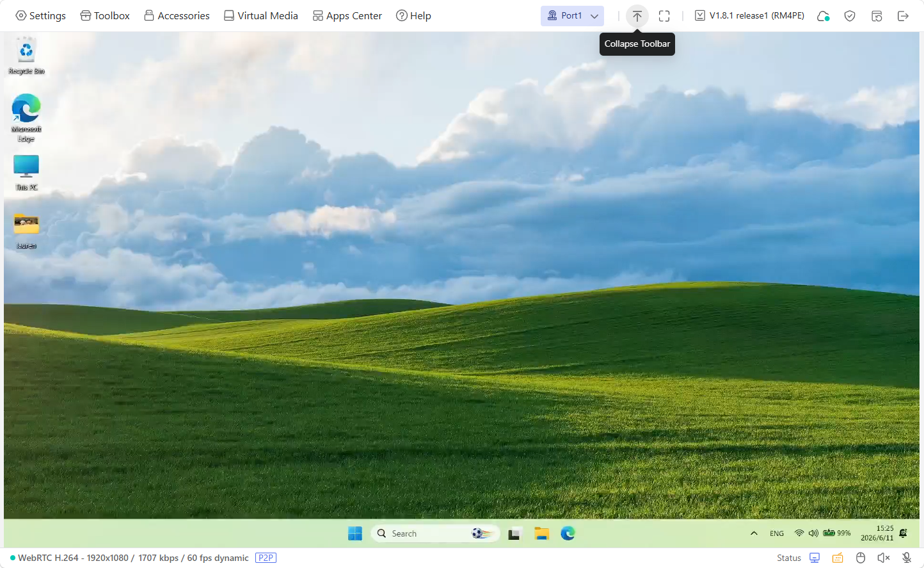Image resolution: width=924 pixels, height=568 pixels.
Task: Open the Settings menu
Action: (40, 15)
